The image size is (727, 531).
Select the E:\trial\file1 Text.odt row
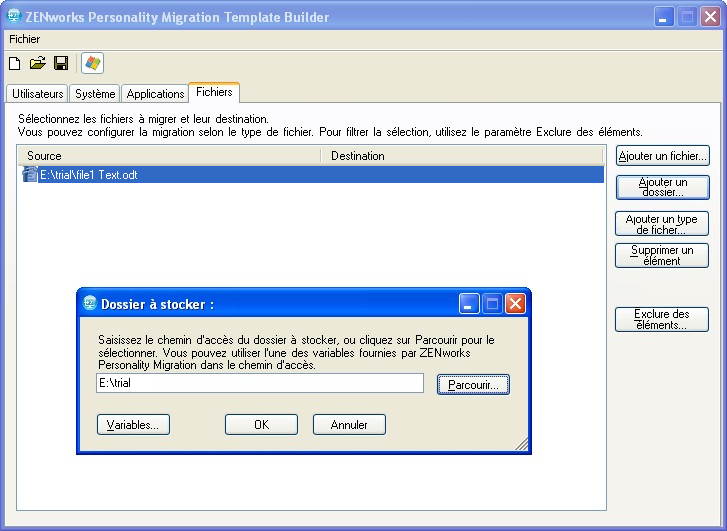coord(312,175)
